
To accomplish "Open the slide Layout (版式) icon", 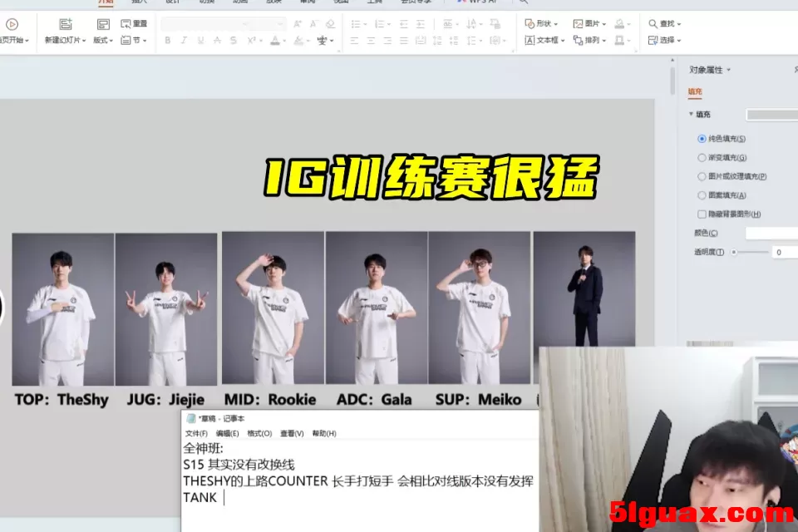I will [103, 24].
